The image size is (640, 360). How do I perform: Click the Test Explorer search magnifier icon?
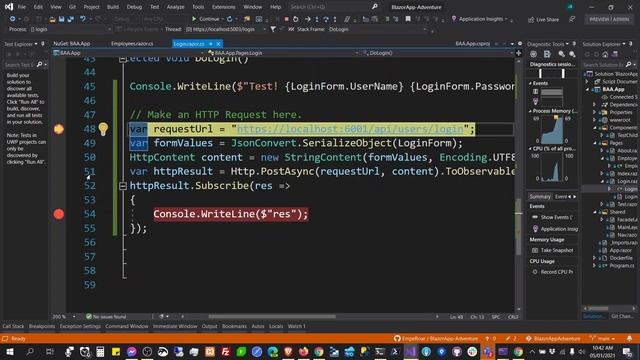(x=39, y=64)
